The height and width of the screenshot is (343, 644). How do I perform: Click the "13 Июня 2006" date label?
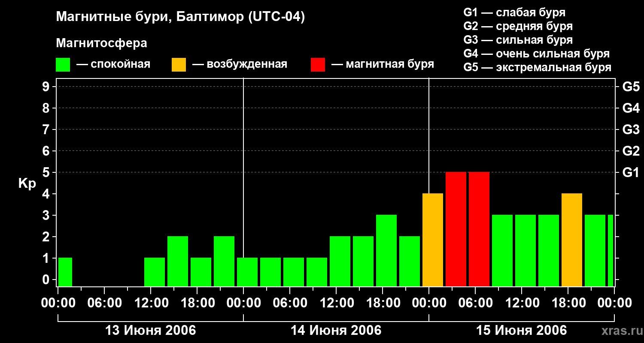[x=151, y=331]
